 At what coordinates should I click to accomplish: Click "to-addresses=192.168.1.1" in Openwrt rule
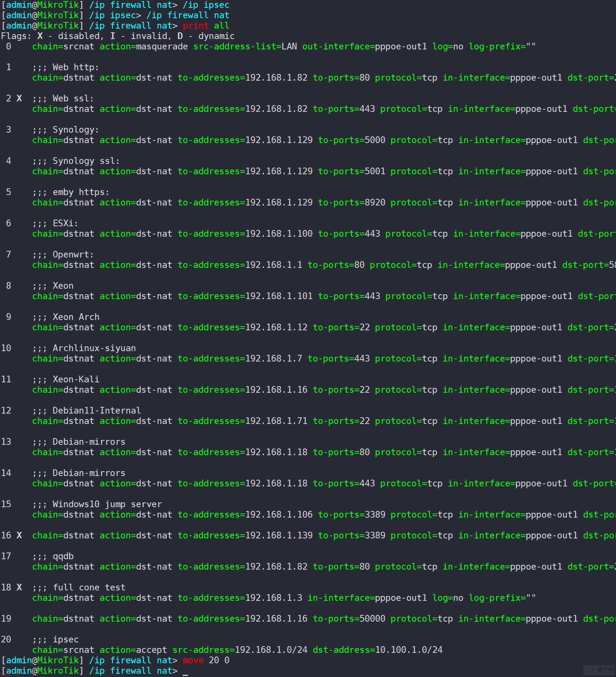pyautogui.click(x=240, y=265)
